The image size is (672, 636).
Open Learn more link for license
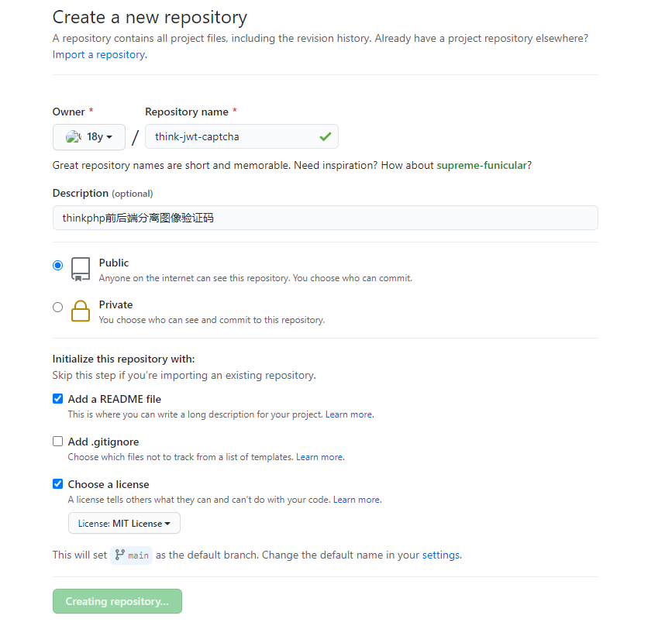pyautogui.click(x=357, y=500)
